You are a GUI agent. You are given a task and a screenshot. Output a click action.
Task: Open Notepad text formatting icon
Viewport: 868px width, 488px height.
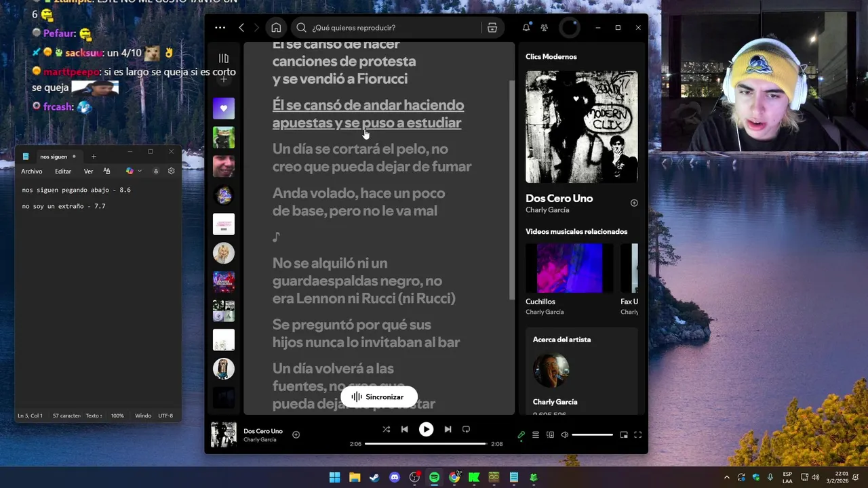click(x=106, y=171)
